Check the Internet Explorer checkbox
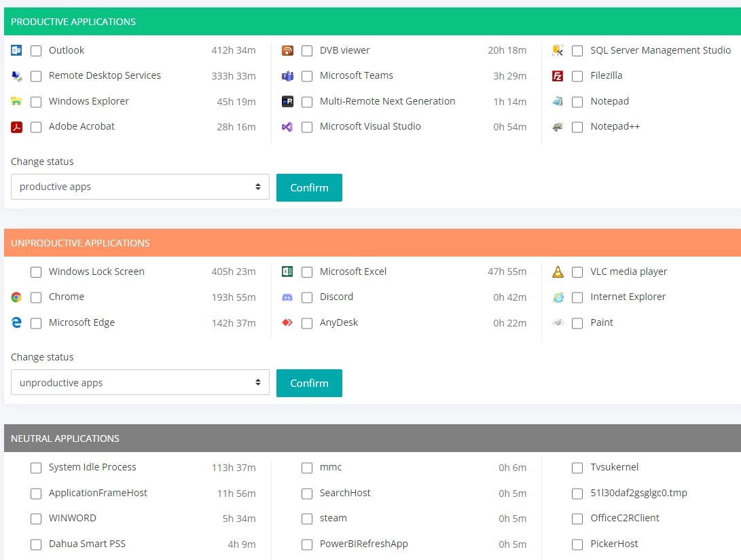The height and width of the screenshot is (560, 741). point(577,297)
